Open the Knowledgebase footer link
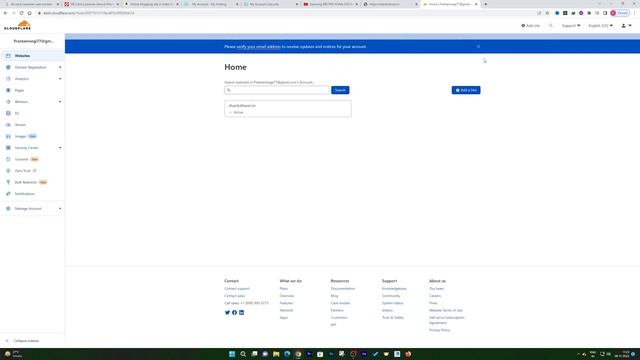Screen dimensions: 640x360 coord(394,289)
